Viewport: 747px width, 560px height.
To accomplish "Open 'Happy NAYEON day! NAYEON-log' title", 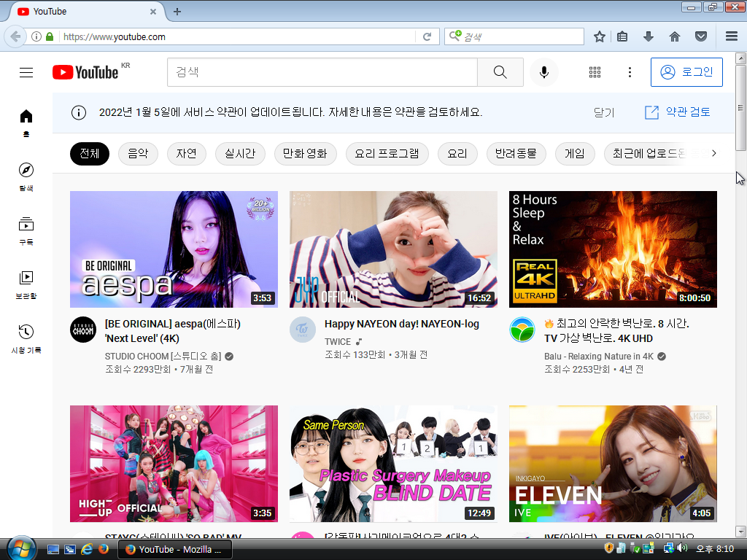I will point(402,324).
